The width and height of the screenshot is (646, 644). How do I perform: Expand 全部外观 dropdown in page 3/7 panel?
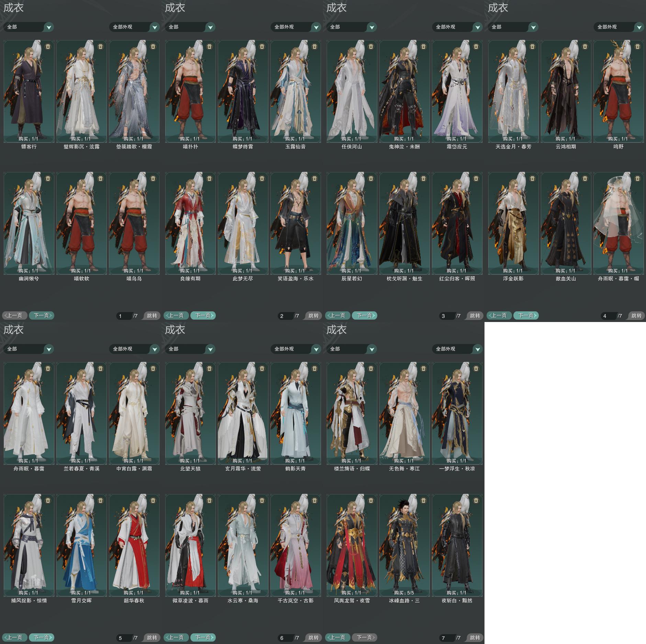tap(457, 27)
